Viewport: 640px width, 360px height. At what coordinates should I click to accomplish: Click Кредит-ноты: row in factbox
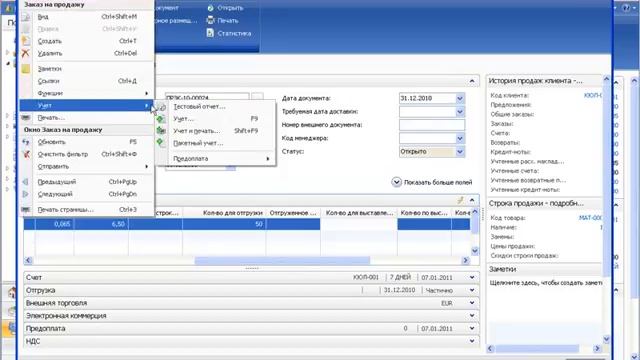(545, 152)
